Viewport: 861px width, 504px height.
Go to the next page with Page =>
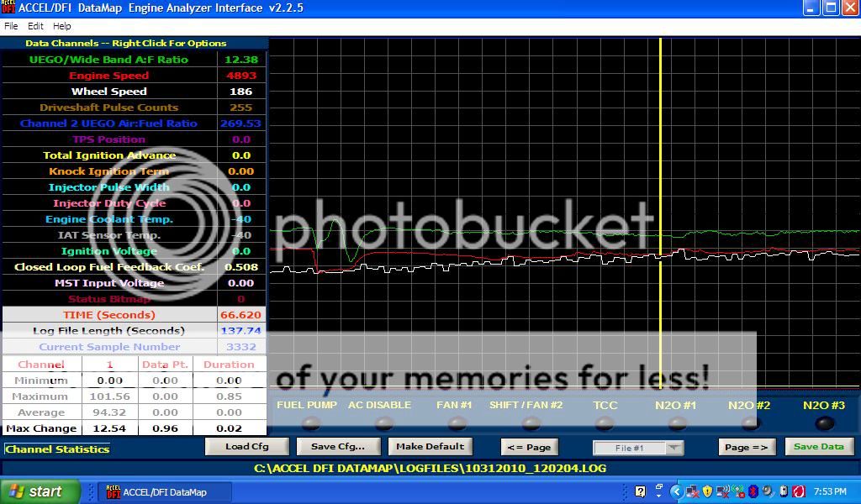pos(747,447)
